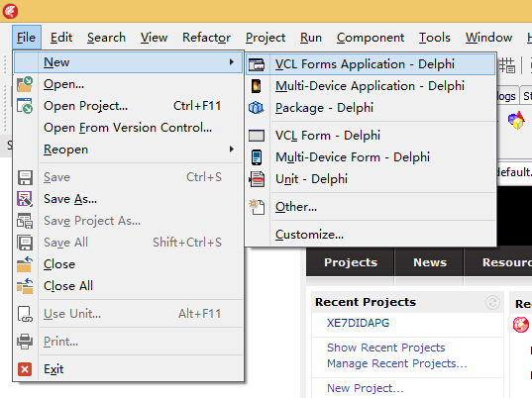
Task: Click the Multi-Device Form phone icon
Action: (x=257, y=157)
